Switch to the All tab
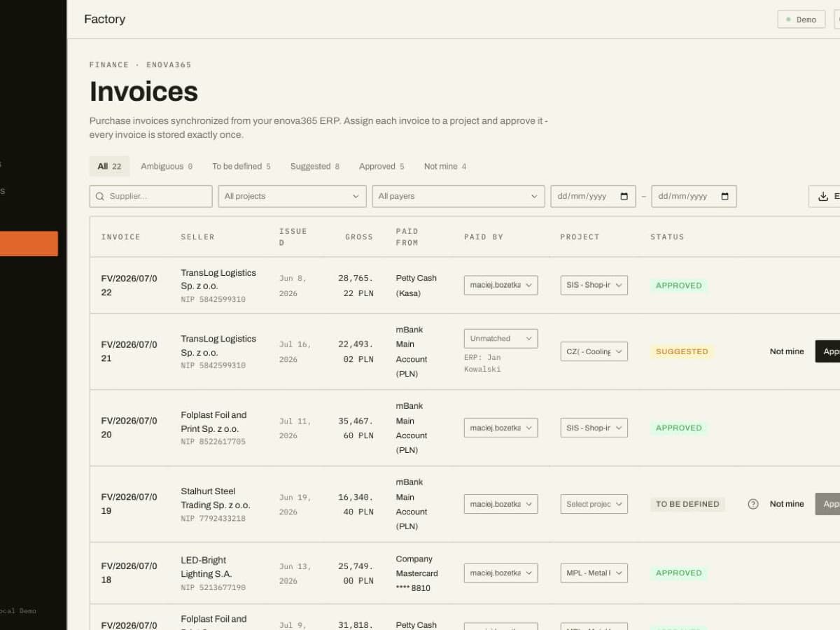 [110, 167]
